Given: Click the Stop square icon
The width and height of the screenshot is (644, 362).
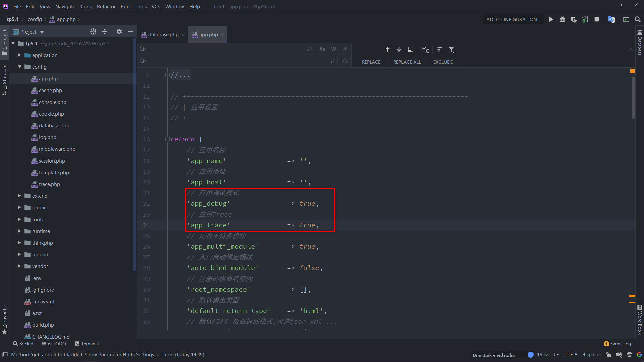Looking at the screenshot, I should coord(597,20).
